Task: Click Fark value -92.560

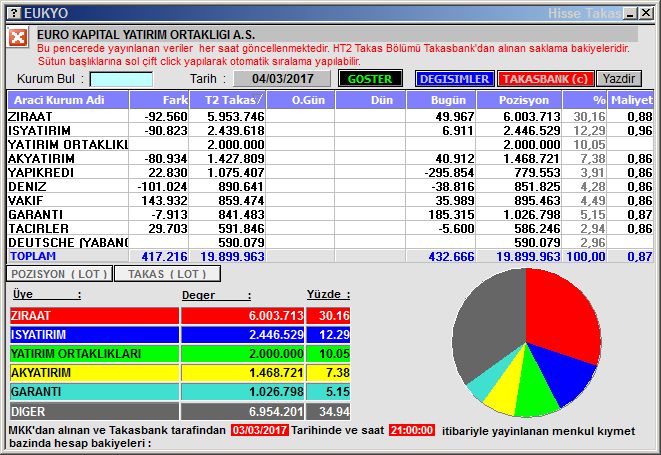Action: click(166, 117)
